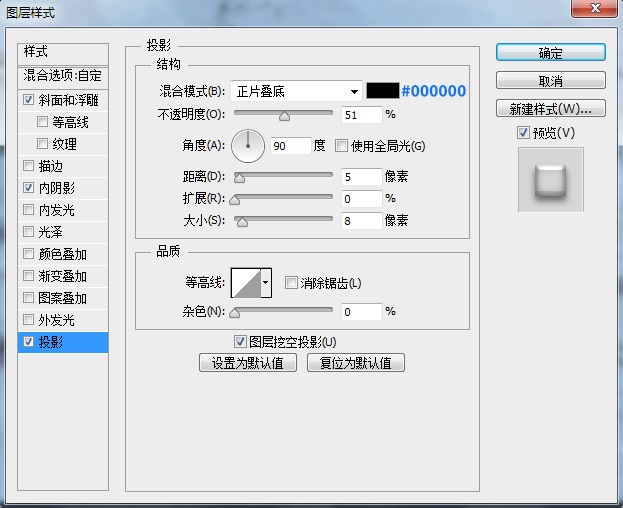Click the 取消 cancel button
This screenshot has width=623, height=508.
pos(551,81)
